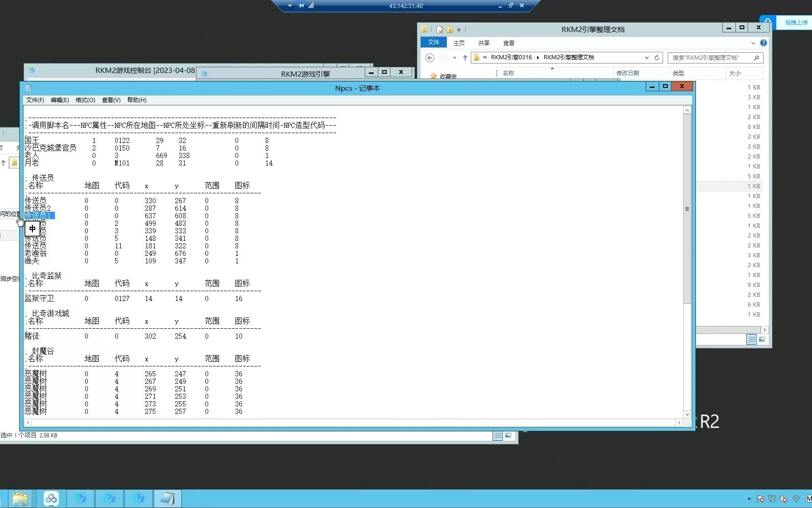Click the 沙巴克城堡官员 text line
Image resolution: width=812 pixels, height=508 pixels.
click(50, 148)
